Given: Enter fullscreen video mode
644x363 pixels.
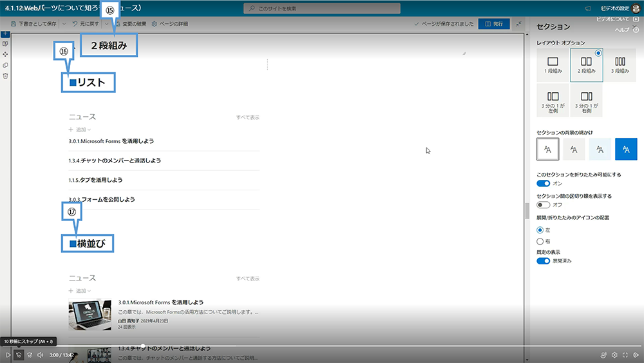Looking at the screenshot, I should 625,355.
